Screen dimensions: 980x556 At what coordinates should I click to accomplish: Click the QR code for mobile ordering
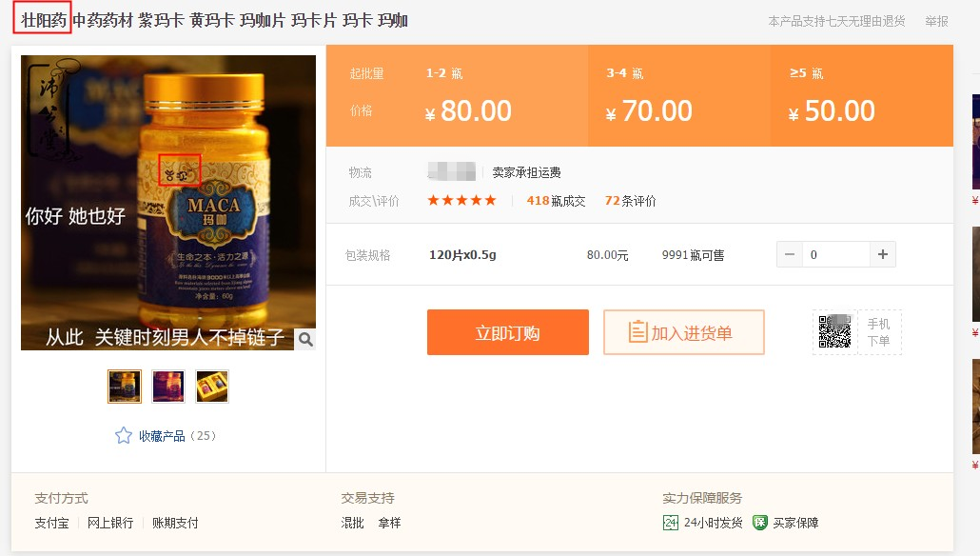(x=835, y=331)
